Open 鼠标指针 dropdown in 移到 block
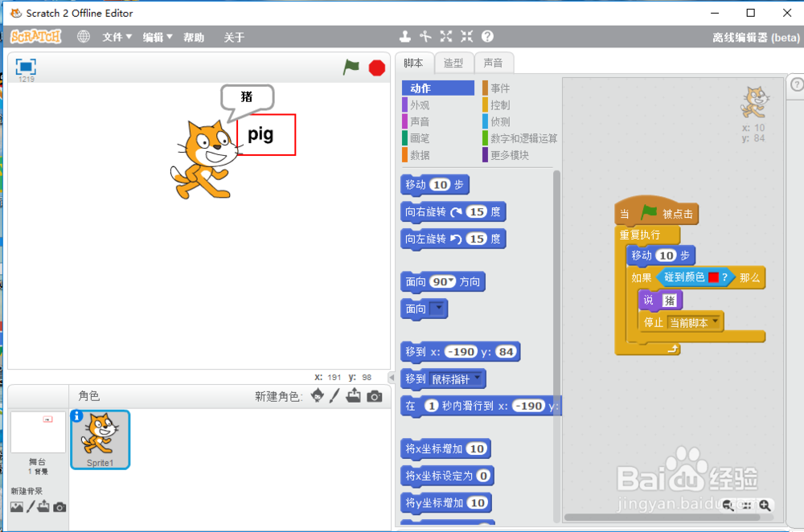804x532 pixels. (478, 379)
